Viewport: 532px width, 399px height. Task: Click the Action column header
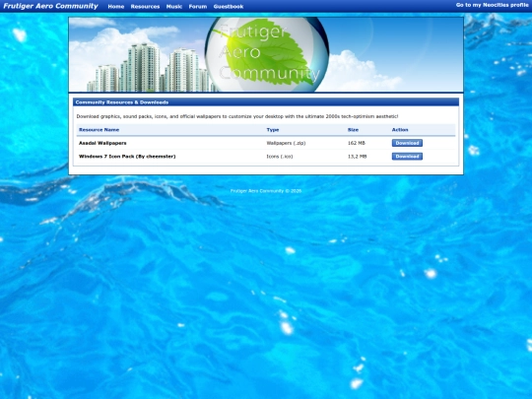pos(400,130)
